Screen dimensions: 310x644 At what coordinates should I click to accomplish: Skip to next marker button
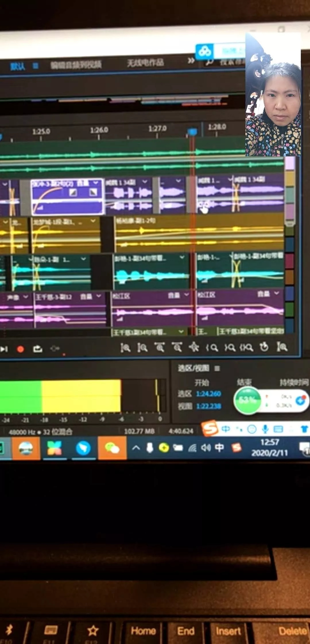pos(4,349)
